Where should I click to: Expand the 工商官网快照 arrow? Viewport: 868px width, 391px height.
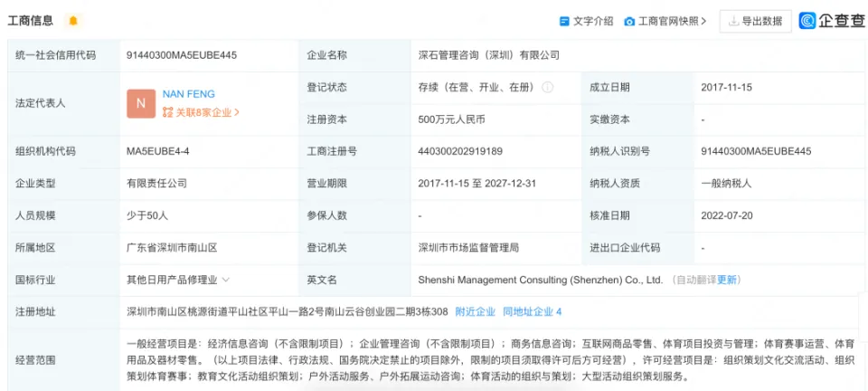[703, 21]
